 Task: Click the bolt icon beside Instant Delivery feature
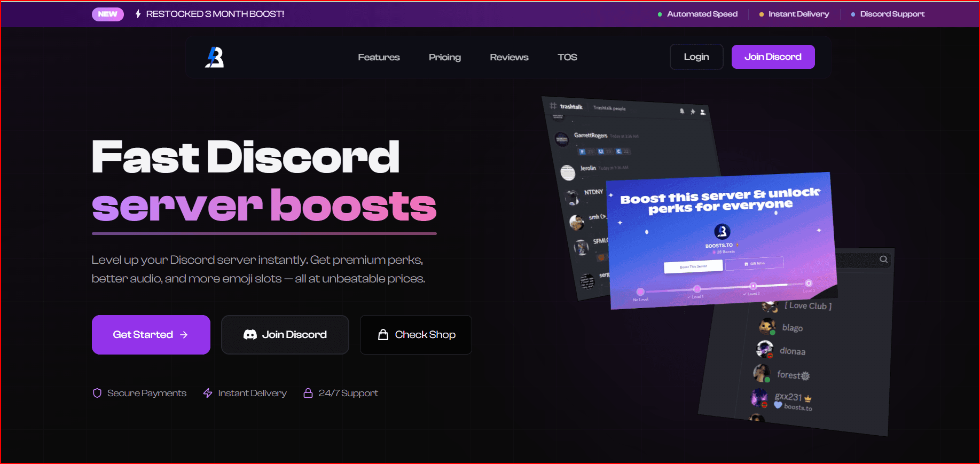pos(208,393)
